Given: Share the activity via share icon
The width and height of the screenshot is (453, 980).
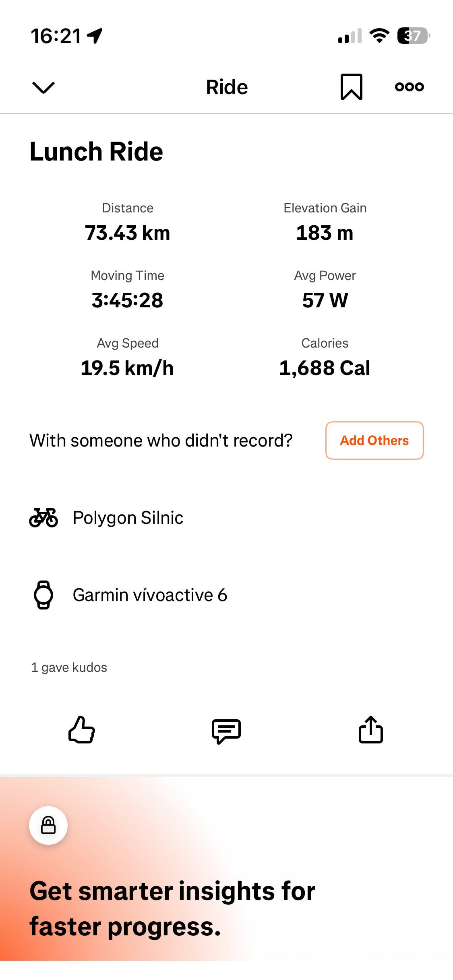Looking at the screenshot, I should tap(370, 730).
